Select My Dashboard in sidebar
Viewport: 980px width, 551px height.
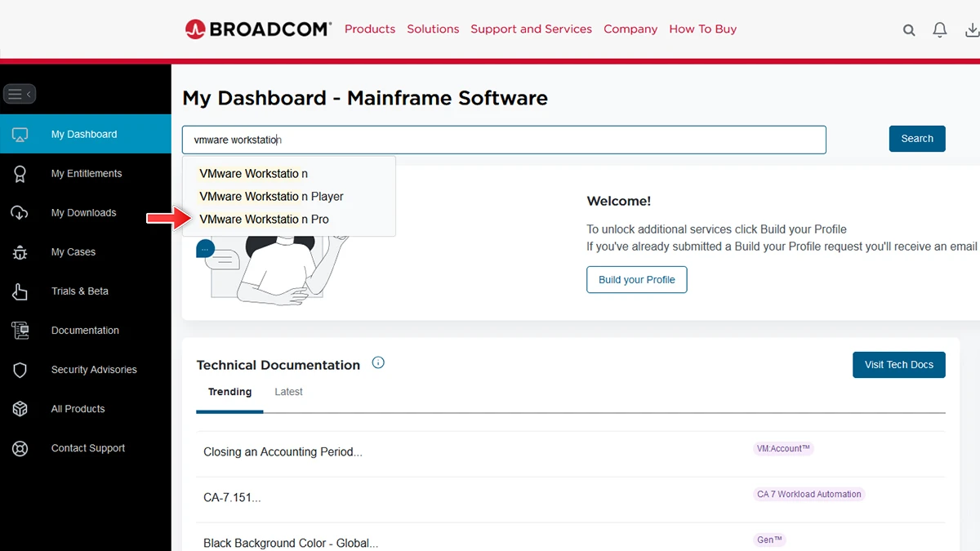point(86,134)
